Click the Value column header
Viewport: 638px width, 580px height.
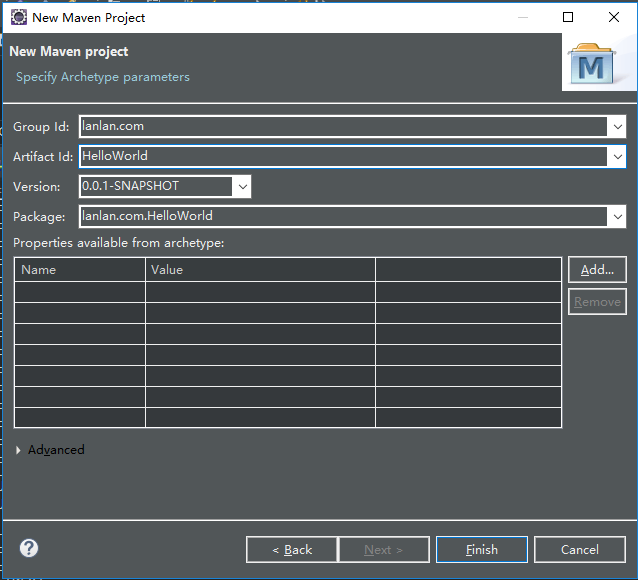[x=260, y=270]
